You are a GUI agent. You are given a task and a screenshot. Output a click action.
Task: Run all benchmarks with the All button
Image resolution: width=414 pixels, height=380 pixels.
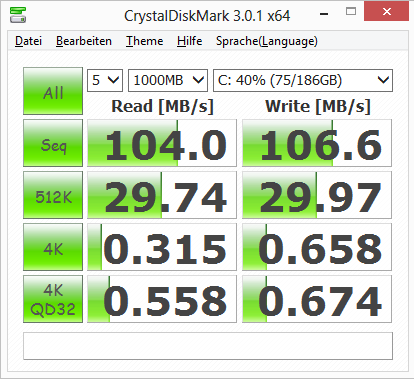click(x=53, y=91)
